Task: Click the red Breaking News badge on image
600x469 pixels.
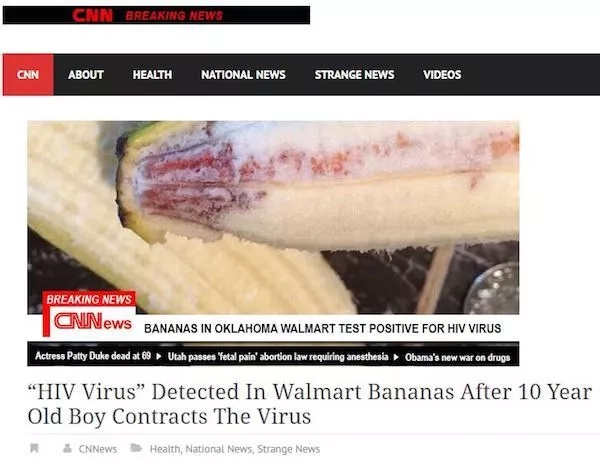Action: coord(89,299)
